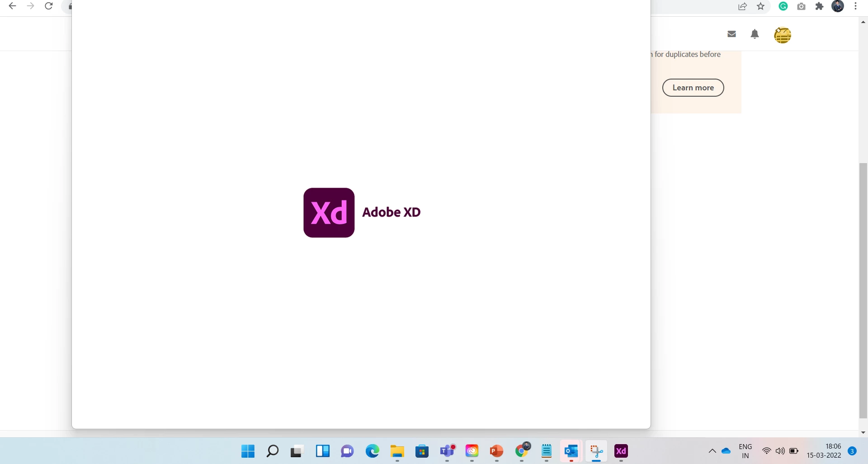This screenshot has width=868, height=464.
Task: Check the battery status icon
Action: [x=794, y=451]
